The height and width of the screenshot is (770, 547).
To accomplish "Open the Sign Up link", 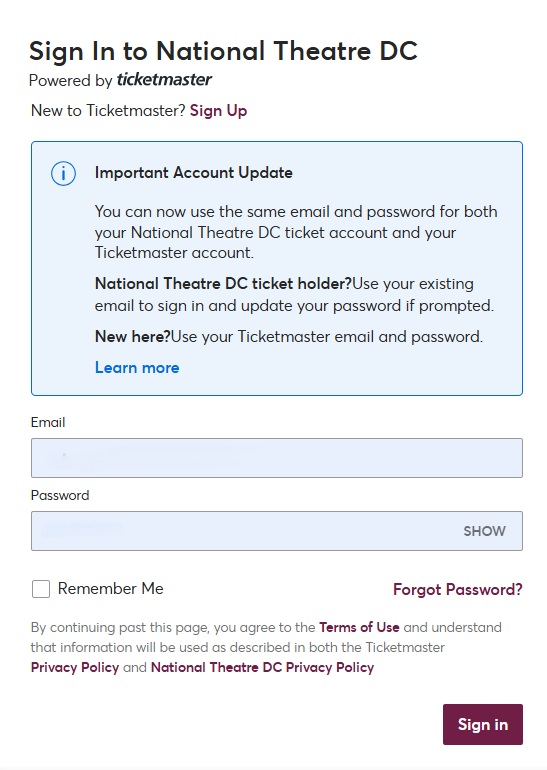I will 219,110.
